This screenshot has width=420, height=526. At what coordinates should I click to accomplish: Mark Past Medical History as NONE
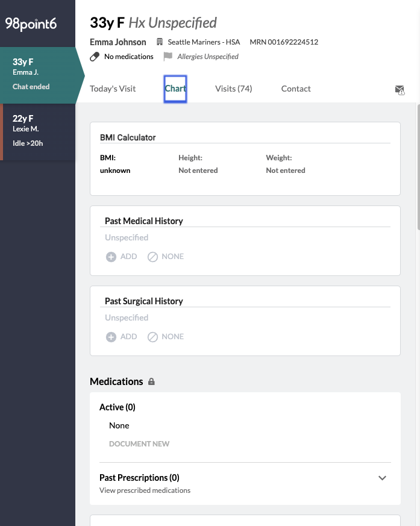[172, 257]
